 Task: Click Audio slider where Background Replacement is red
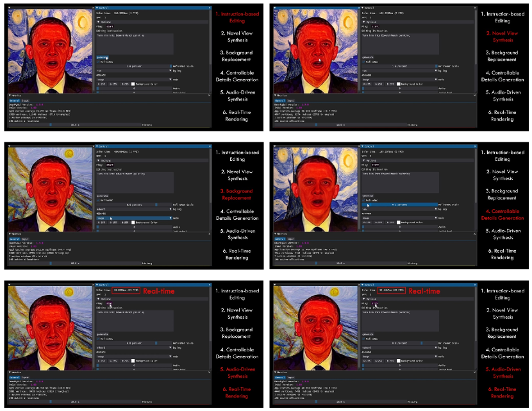(x=134, y=227)
